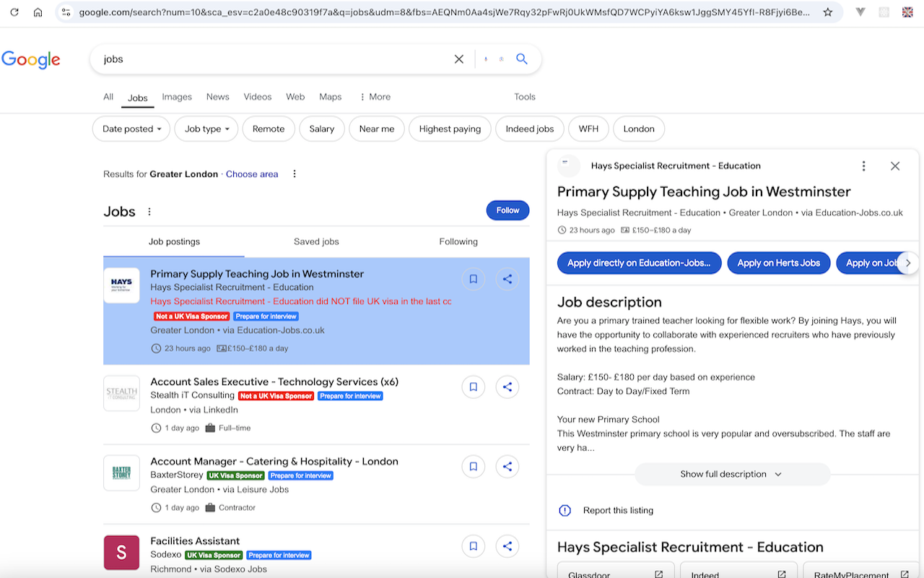Apply the Salary filter chip
This screenshot has height=578, width=924.
point(322,129)
